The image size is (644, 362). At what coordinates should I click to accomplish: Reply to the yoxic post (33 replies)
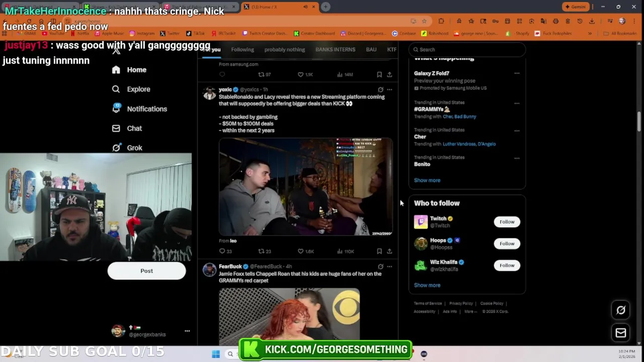pos(225,251)
